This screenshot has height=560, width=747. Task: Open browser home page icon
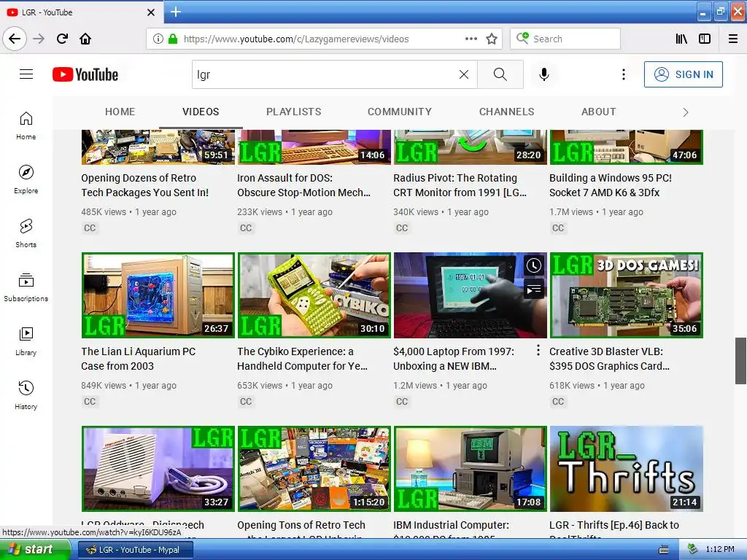point(85,39)
